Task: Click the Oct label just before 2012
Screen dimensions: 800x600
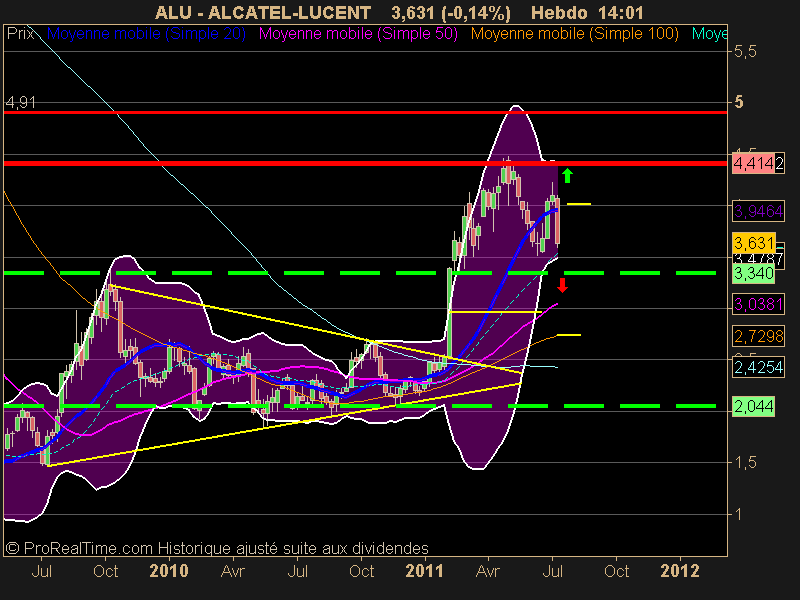Action: [x=616, y=571]
